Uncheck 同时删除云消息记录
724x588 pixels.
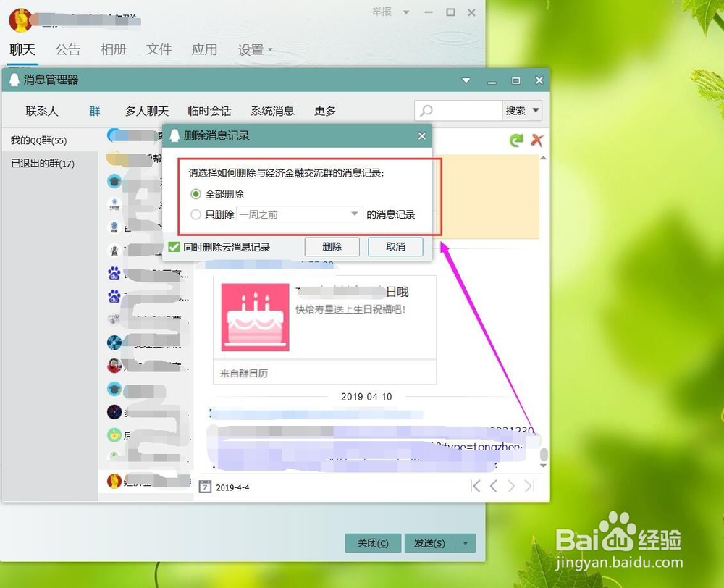click(173, 246)
